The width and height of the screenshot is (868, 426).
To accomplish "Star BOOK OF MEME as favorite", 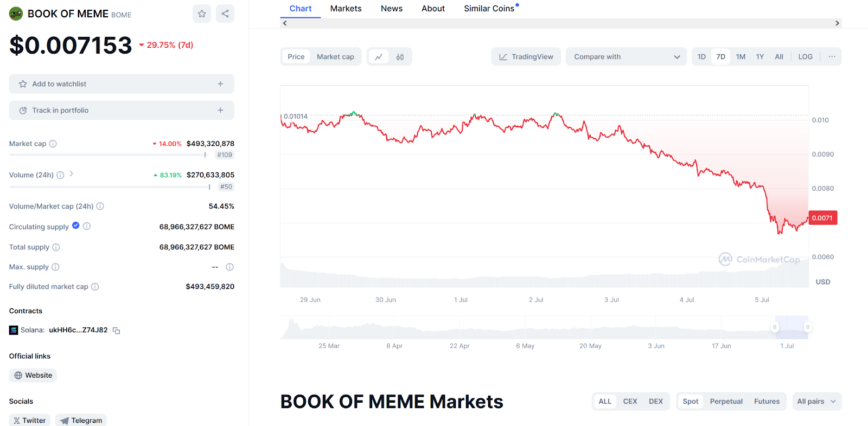I will pyautogui.click(x=202, y=14).
